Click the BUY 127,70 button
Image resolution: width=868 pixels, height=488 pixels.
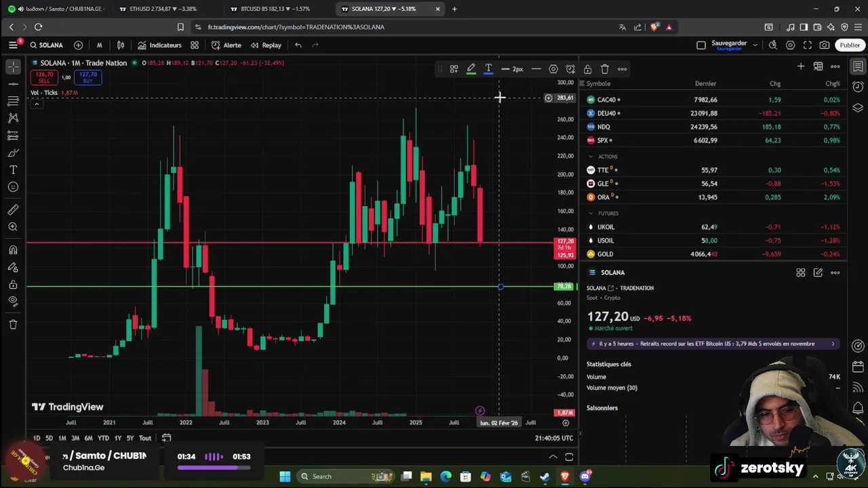tap(87, 77)
